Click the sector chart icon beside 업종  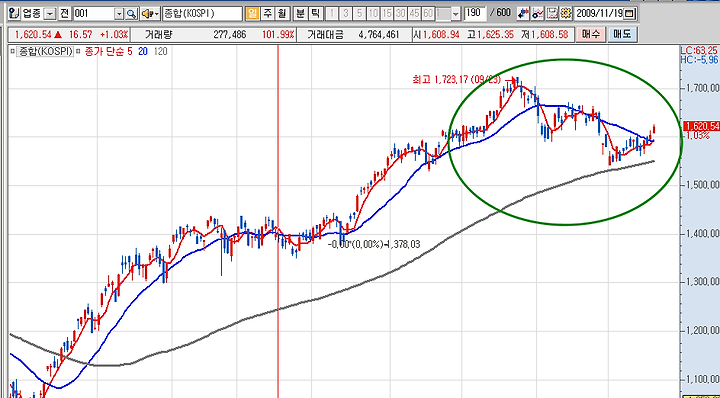click(x=14, y=14)
